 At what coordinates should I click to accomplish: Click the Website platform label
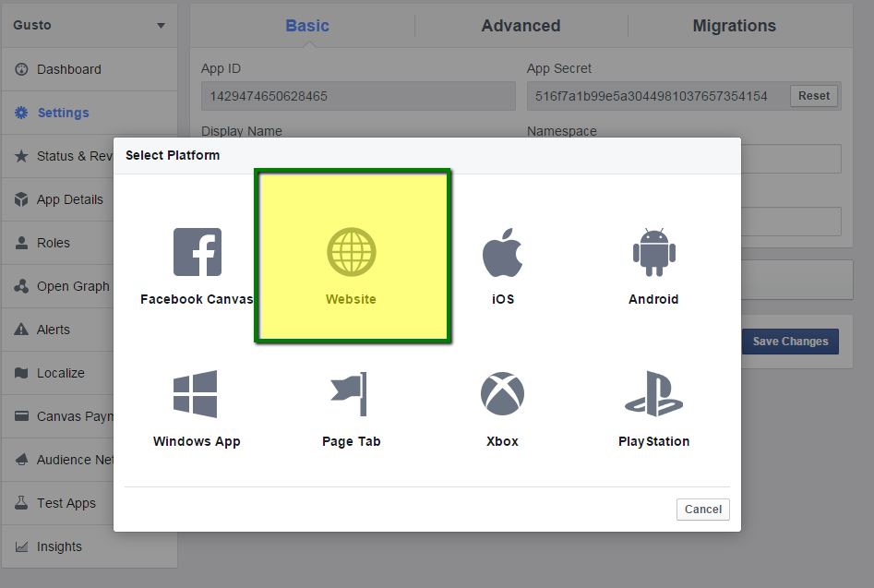pos(351,299)
